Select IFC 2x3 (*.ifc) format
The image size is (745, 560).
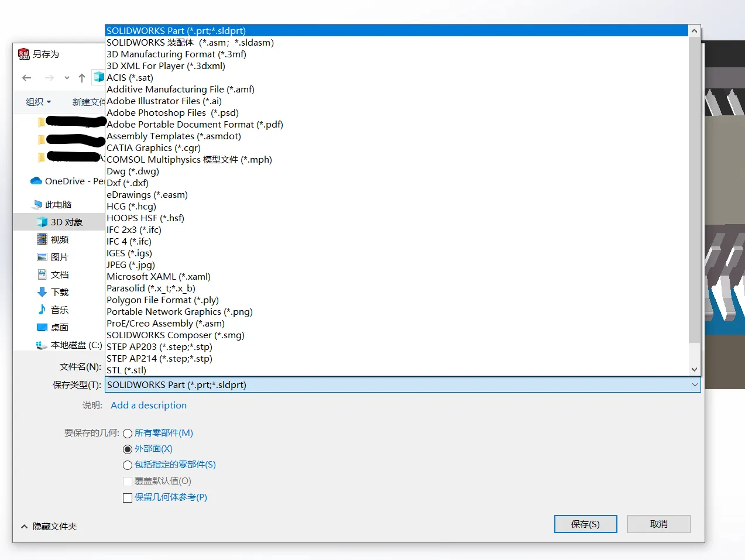(x=396, y=229)
